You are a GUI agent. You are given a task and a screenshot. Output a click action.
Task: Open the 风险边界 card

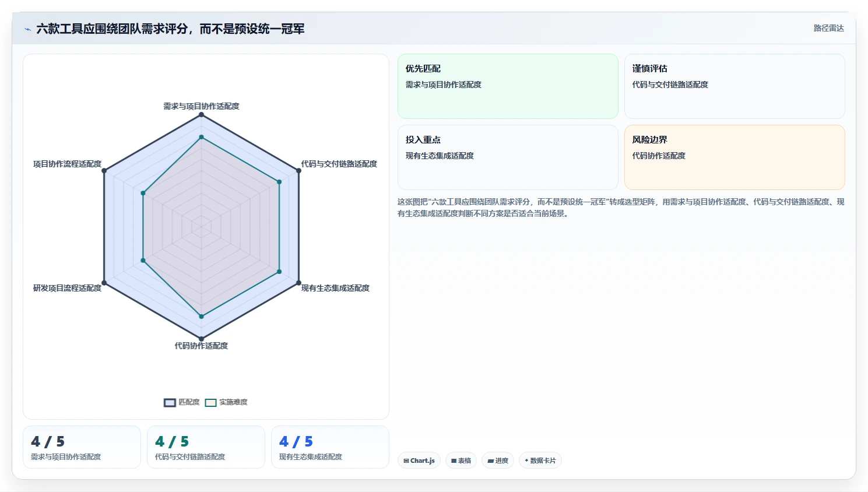pos(735,157)
